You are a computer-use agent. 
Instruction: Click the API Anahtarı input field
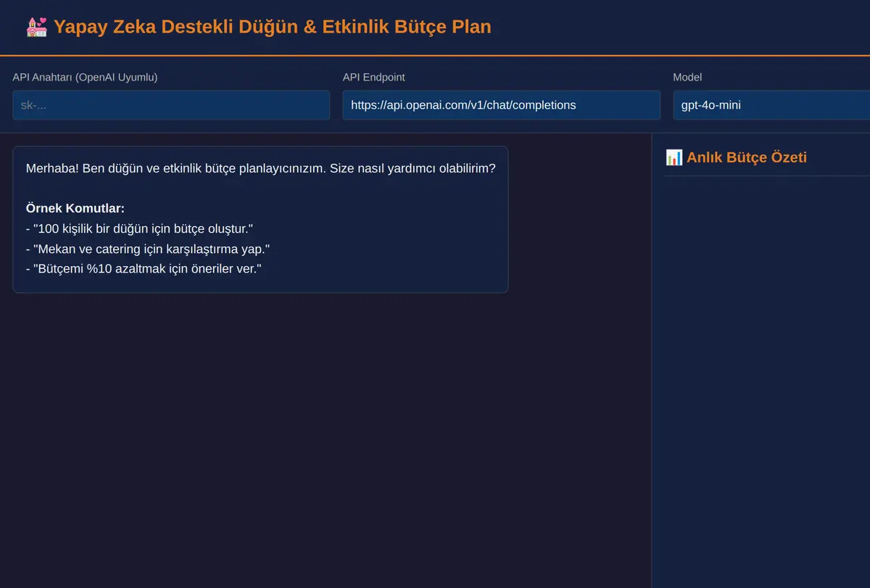pyautogui.click(x=171, y=105)
